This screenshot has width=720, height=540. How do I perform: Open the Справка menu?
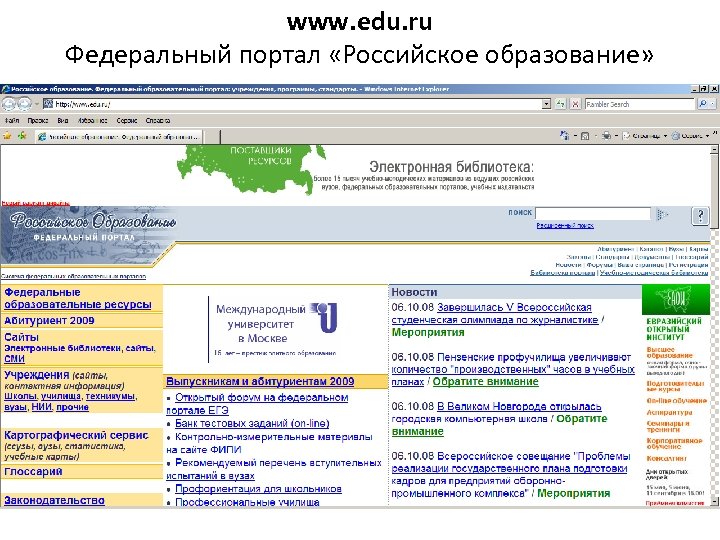pos(158,120)
